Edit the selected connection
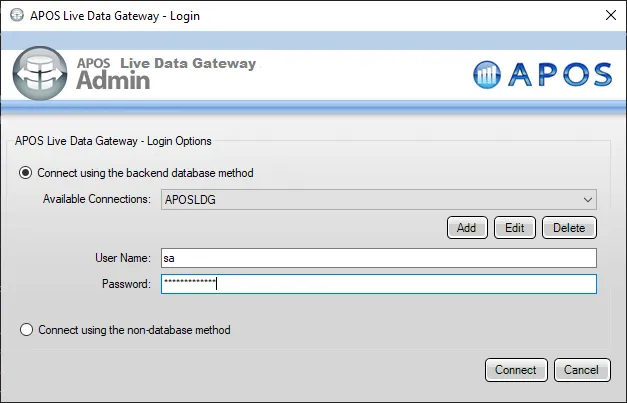Viewport: 627px width, 403px height. 514,227
